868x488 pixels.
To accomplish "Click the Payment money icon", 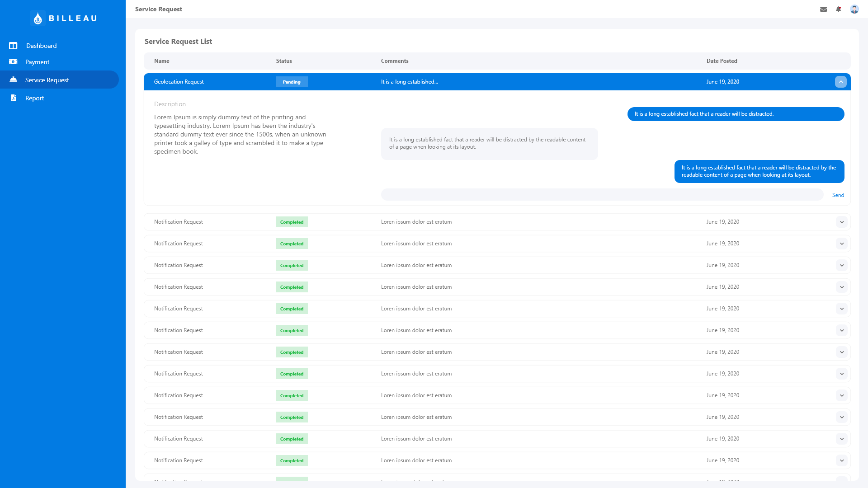I will coord(13,62).
